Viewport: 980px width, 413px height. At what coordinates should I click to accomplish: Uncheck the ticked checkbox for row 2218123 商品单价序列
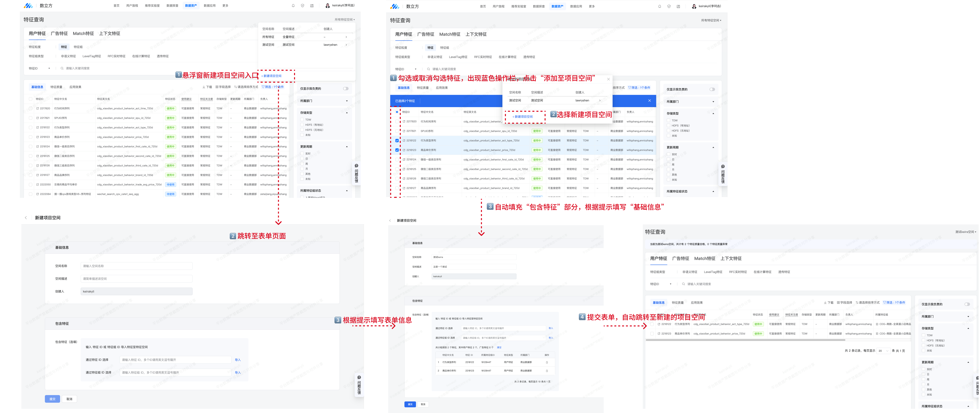coord(397,150)
